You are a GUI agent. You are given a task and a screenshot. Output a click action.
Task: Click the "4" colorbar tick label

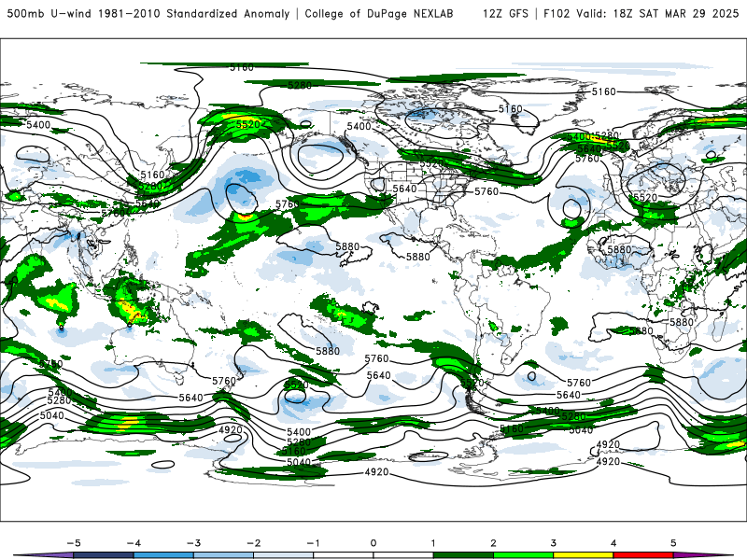pyautogui.click(x=613, y=543)
